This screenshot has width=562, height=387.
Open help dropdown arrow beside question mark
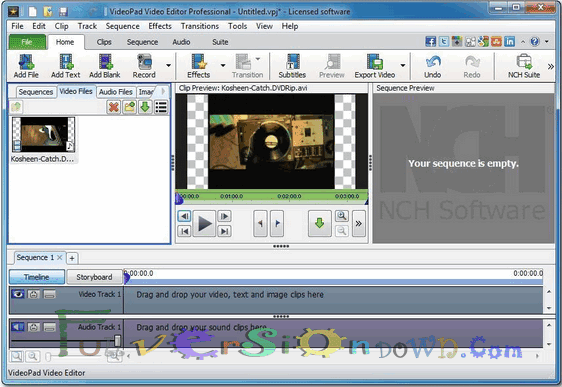(547, 42)
